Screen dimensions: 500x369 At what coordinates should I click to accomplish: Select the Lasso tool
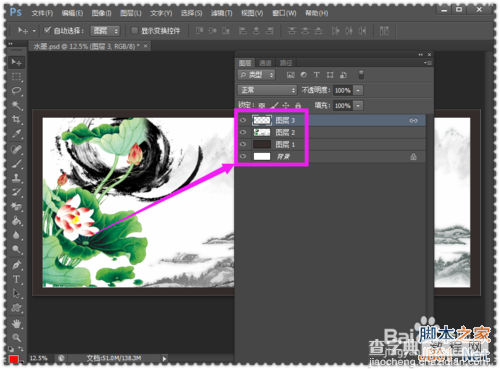tap(16, 91)
